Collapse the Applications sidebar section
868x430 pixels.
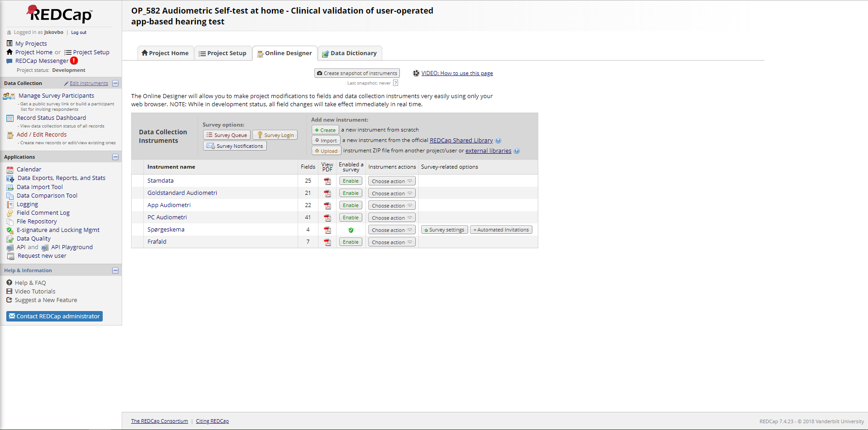pyautogui.click(x=115, y=157)
